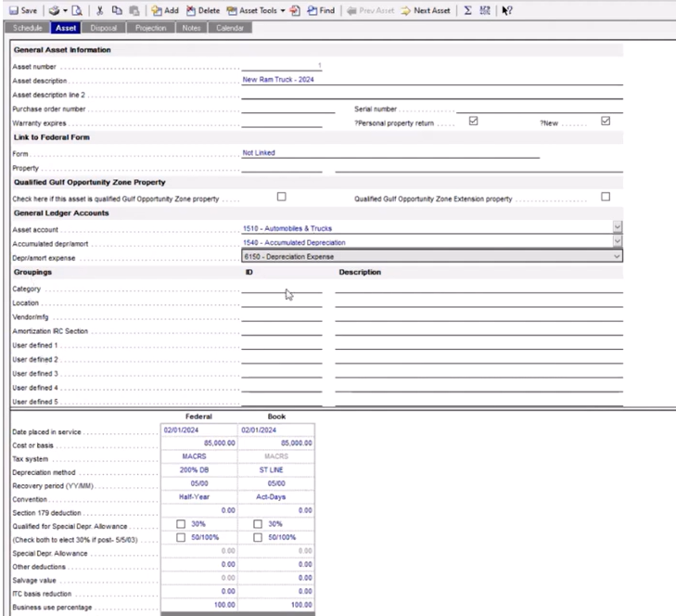Open the Accumulated depr/amort dropdown
676x616 pixels.
point(617,241)
